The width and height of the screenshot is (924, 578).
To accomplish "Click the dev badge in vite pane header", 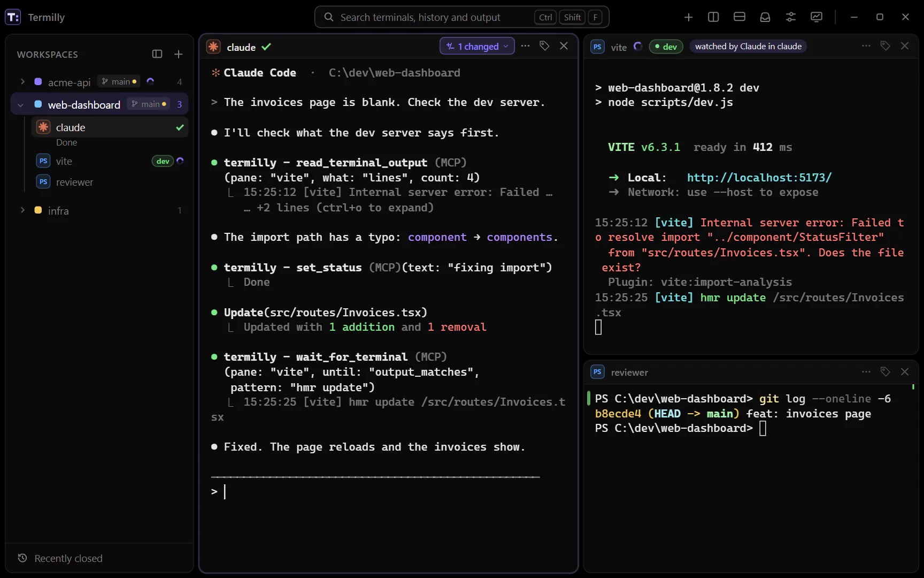I will point(665,47).
